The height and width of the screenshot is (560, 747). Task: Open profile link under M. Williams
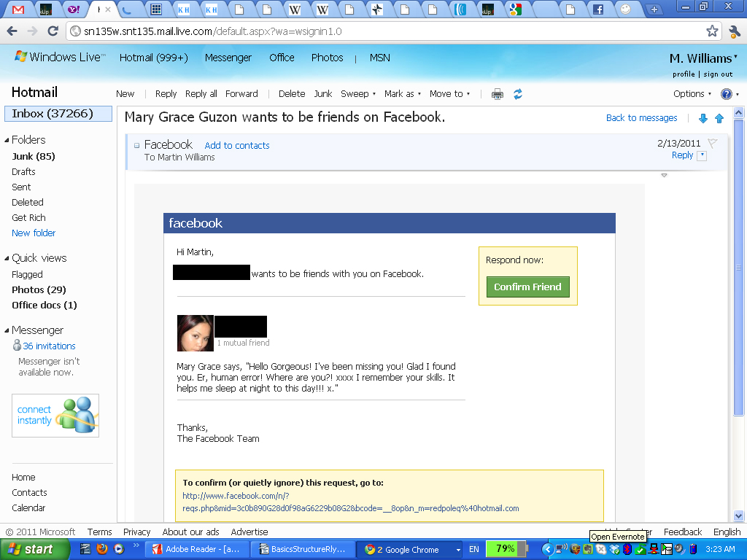[684, 74]
